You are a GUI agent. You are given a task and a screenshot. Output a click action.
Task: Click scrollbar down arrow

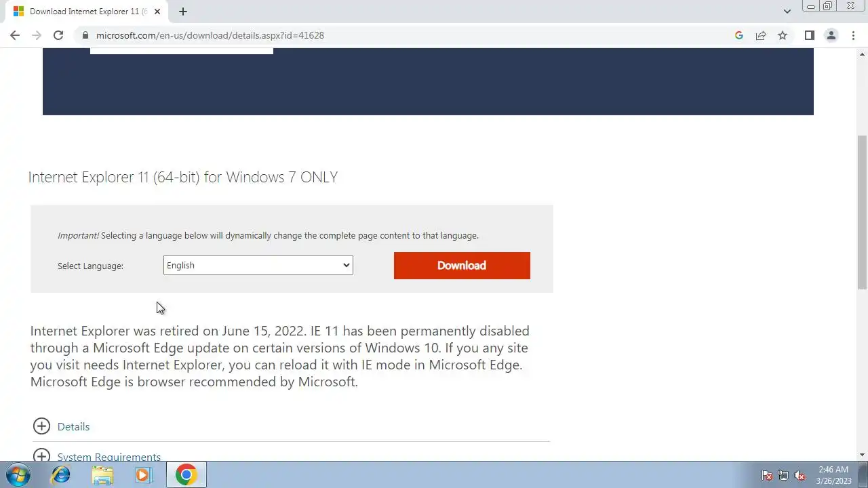(x=862, y=455)
